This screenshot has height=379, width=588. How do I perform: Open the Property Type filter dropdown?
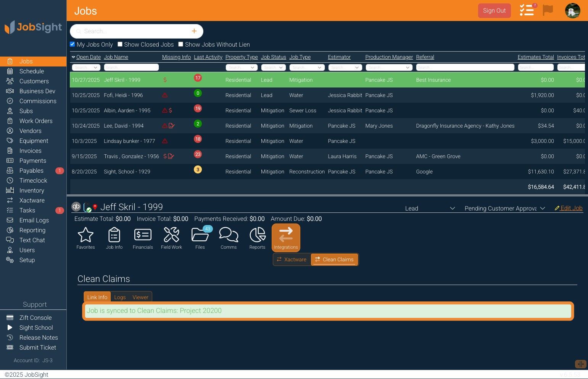tap(242, 67)
